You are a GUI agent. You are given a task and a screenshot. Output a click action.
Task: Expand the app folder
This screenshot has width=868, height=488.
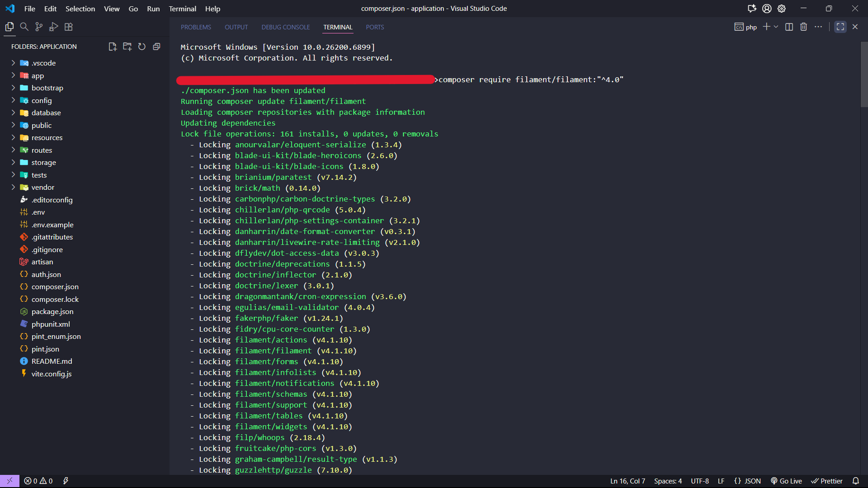(x=38, y=75)
